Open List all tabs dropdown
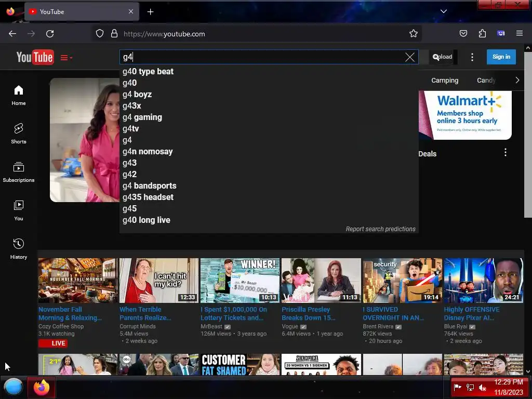Image resolution: width=532 pixels, height=399 pixels. click(x=444, y=11)
